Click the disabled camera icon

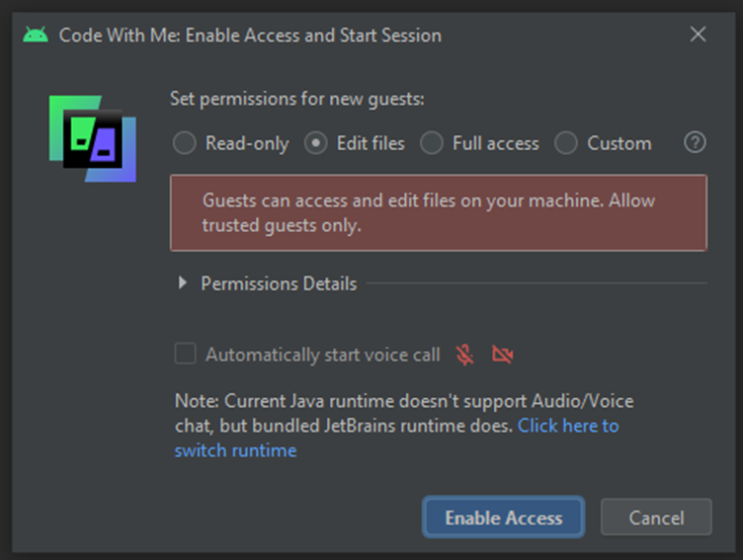point(503,355)
